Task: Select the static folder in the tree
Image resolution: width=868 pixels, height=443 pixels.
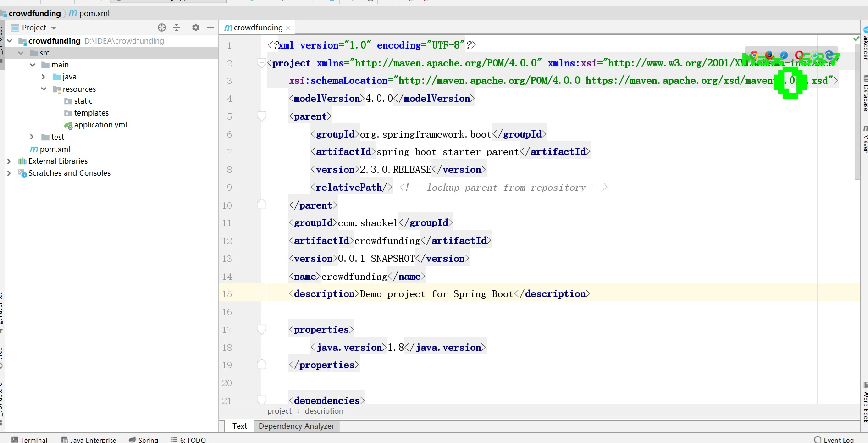Action: point(83,101)
